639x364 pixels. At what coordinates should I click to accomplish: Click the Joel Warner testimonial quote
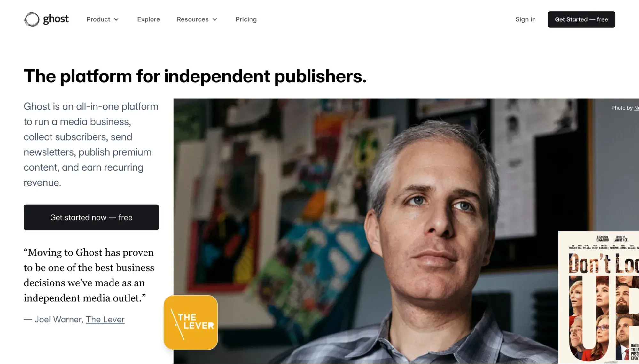point(89,275)
